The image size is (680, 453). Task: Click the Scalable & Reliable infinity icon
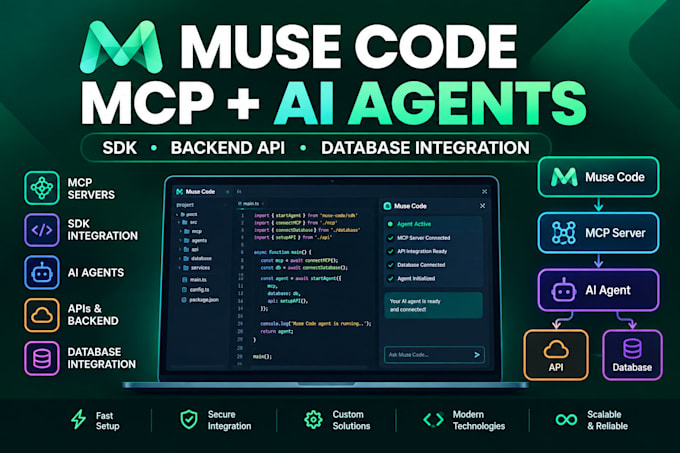(x=566, y=419)
